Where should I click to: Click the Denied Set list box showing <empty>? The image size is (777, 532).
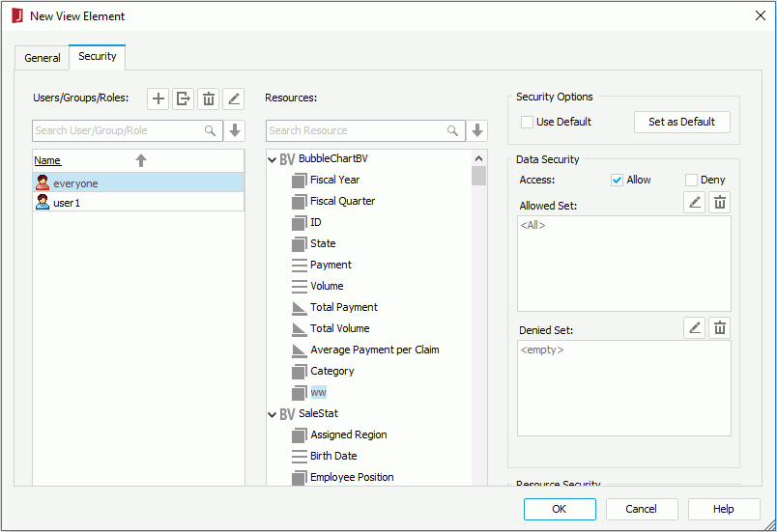pyautogui.click(x=624, y=388)
